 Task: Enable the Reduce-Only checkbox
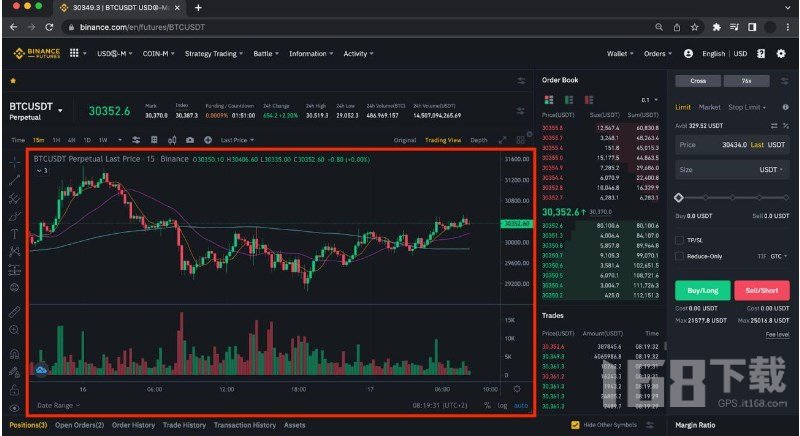tap(679, 256)
